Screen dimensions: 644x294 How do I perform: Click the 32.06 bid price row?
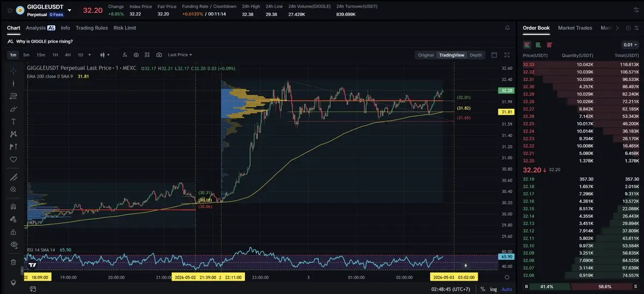click(x=581, y=275)
